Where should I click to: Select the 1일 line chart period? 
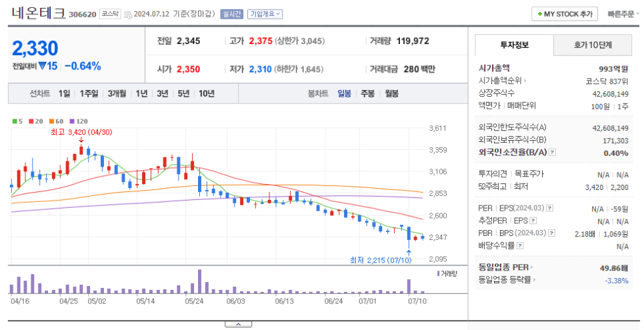click(64, 94)
